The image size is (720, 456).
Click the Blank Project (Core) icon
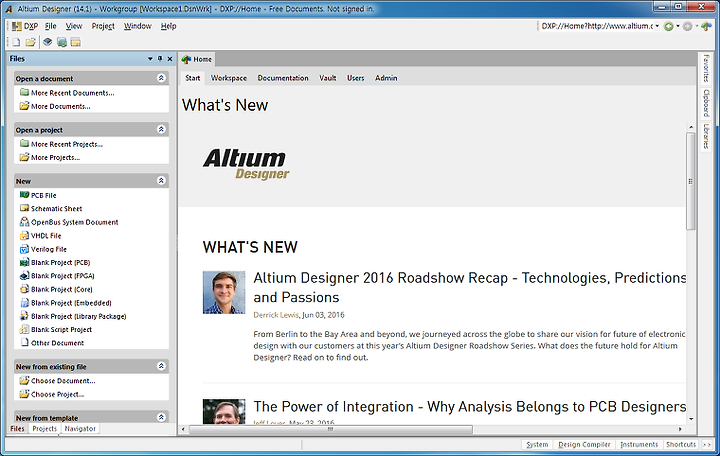point(24,289)
